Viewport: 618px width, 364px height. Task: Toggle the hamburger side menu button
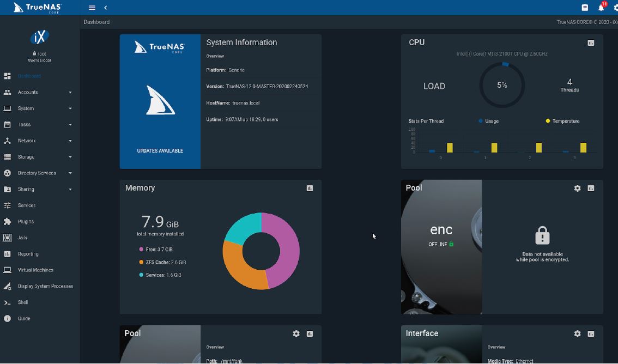92,8
